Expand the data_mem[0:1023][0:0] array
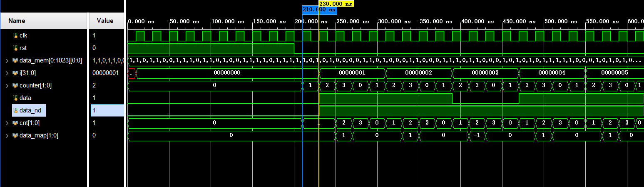644x187 pixels. coord(7,60)
